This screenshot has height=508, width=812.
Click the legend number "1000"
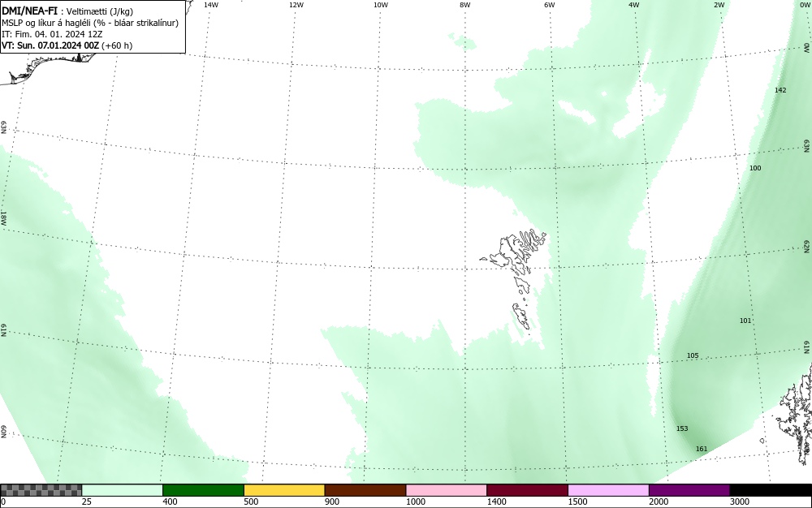click(416, 502)
